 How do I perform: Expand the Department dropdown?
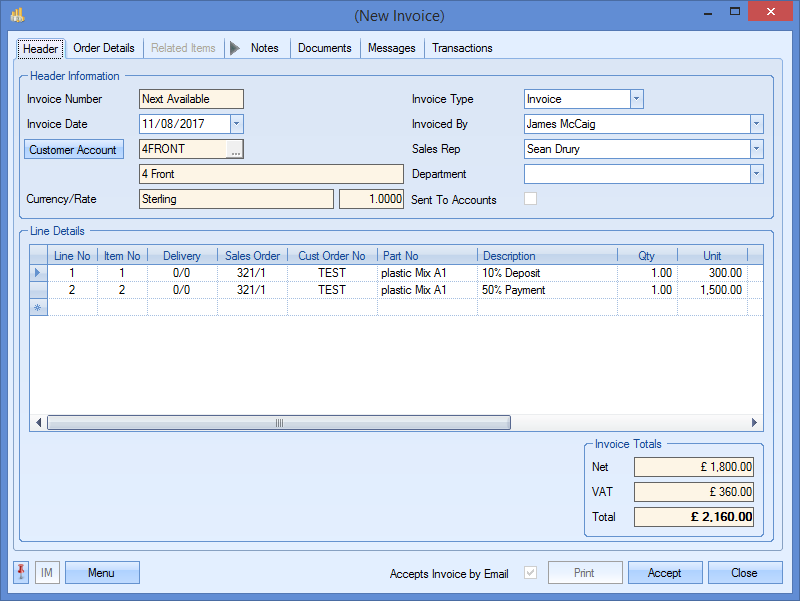[x=756, y=174]
